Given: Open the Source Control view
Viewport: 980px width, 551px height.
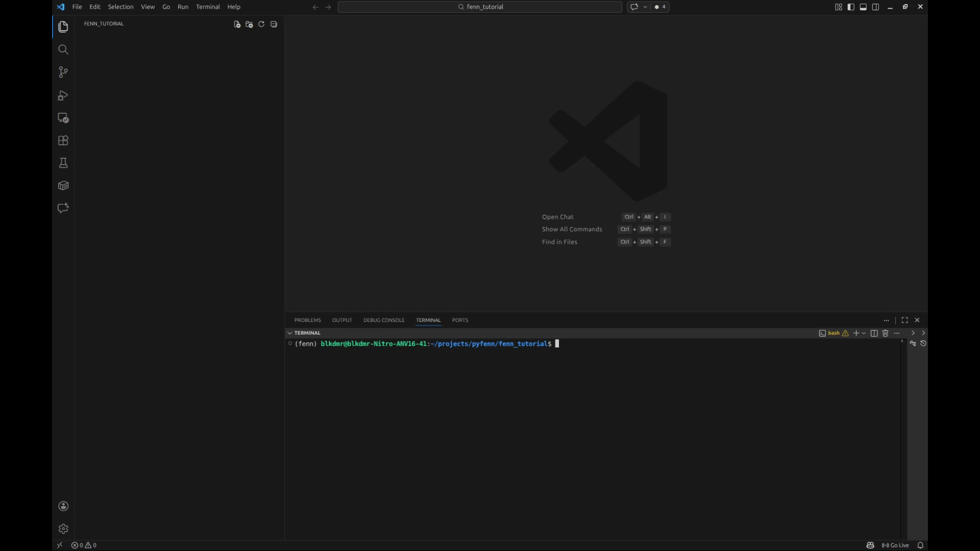Looking at the screenshot, I should coord(63,72).
